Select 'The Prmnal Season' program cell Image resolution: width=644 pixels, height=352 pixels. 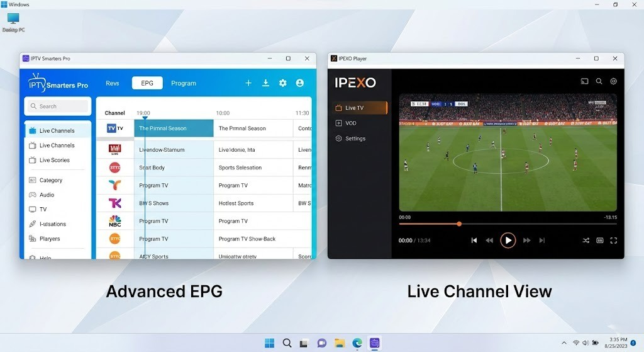253,128
